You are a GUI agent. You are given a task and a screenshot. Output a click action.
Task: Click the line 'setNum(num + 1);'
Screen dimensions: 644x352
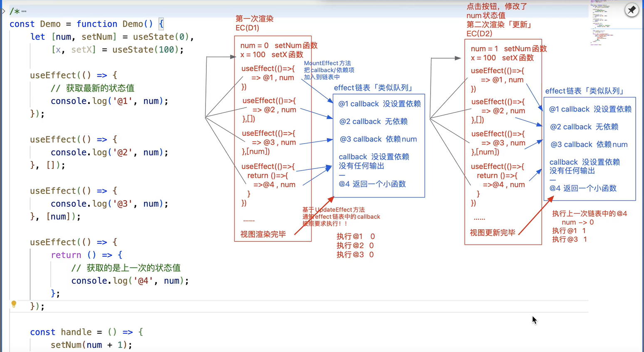click(x=92, y=345)
